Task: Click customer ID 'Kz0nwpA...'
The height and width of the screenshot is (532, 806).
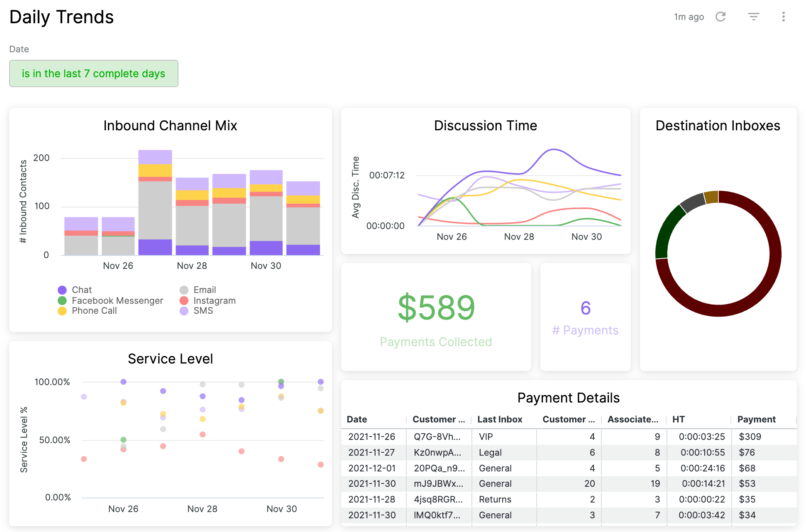Action: (x=437, y=452)
